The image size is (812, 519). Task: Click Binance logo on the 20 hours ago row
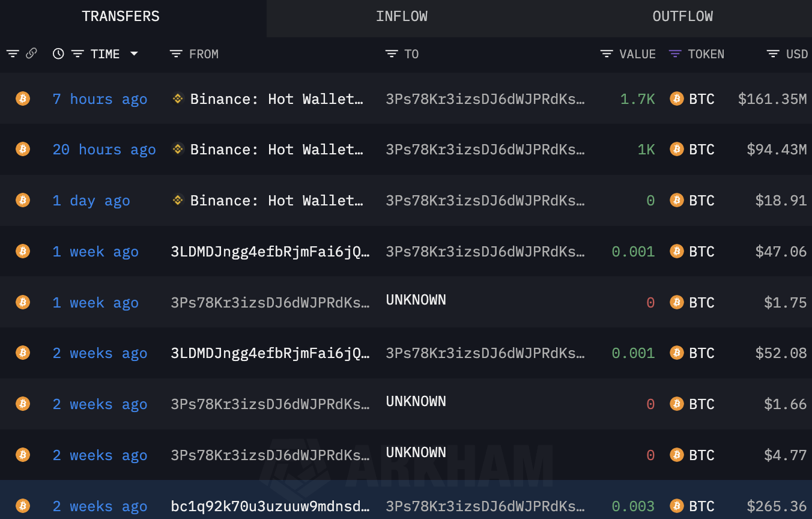178,149
